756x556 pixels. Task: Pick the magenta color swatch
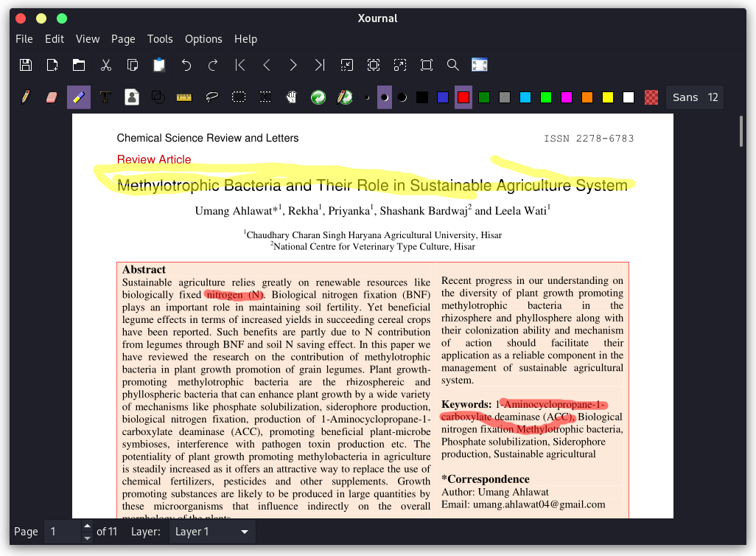pos(567,97)
